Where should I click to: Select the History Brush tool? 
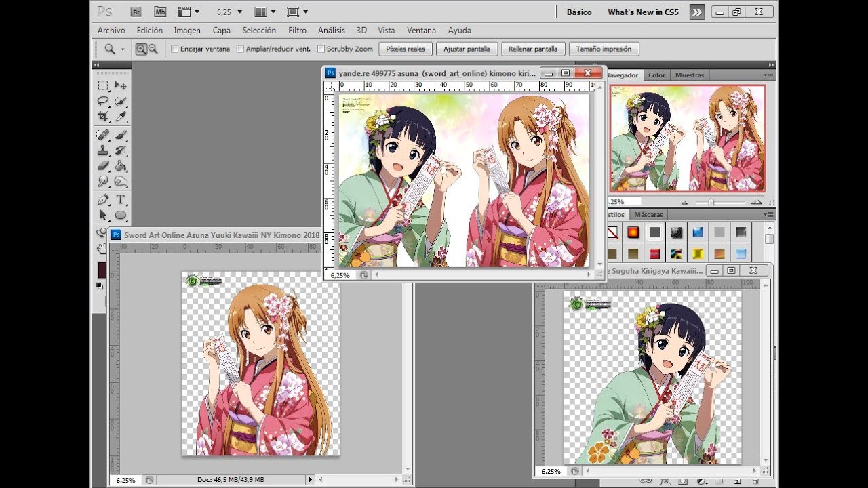tap(121, 150)
